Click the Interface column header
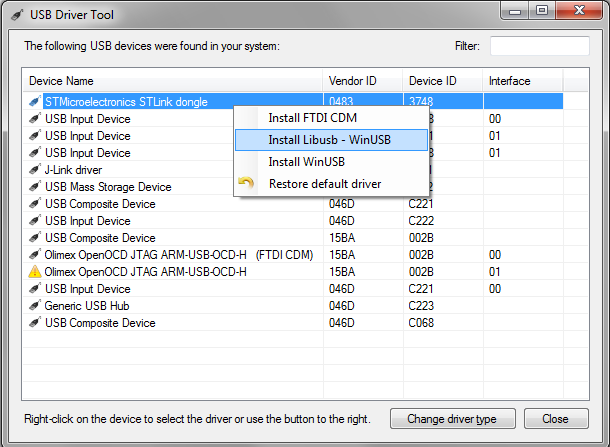The height and width of the screenshot is (447, 610). 522,81
